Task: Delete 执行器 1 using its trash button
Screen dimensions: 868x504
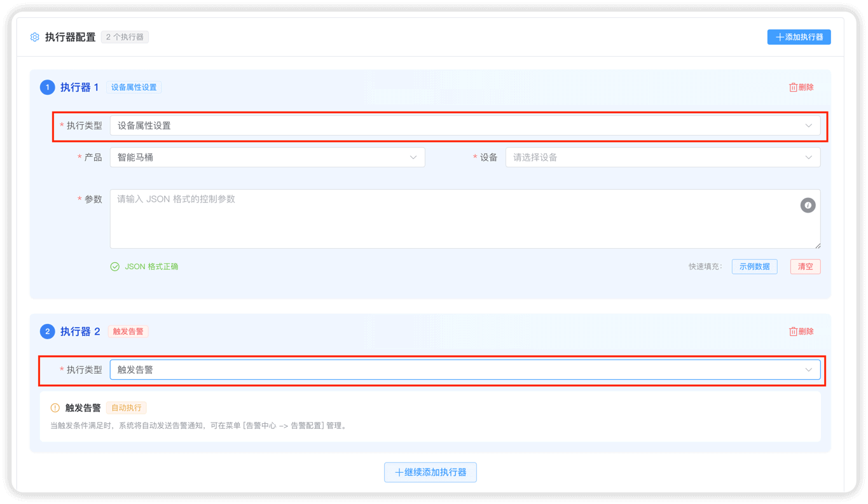Action: point(801,87)
